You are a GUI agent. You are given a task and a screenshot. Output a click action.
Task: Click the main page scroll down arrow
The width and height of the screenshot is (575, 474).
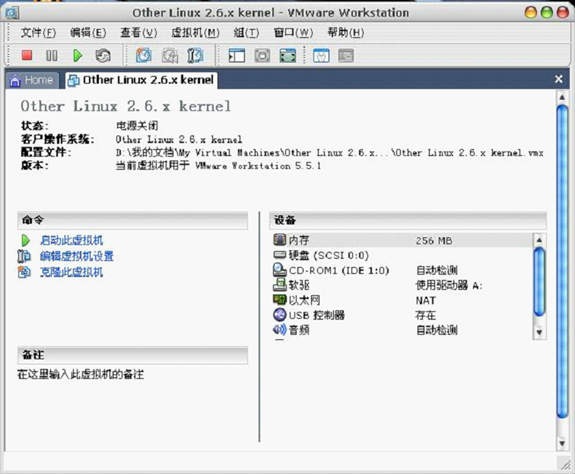pos(562,443)
